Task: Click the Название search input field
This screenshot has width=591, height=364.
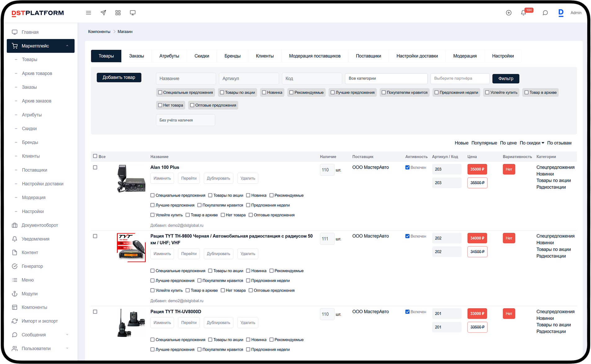Action: click(x=186, y=79)
